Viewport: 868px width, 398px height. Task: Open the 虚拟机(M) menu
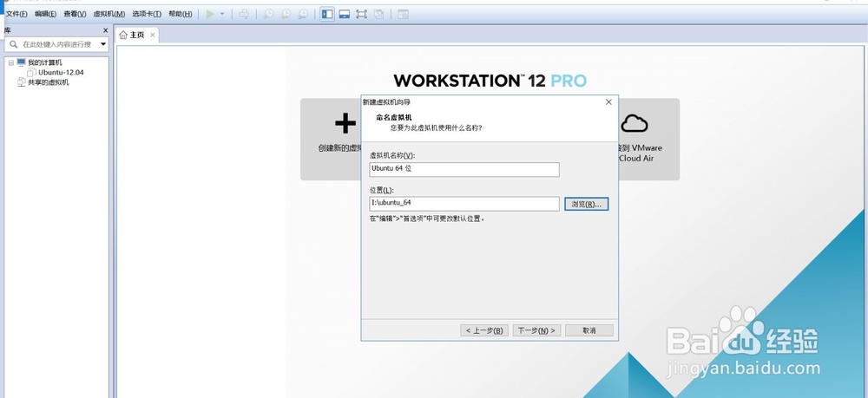click(x=109, y=14)
